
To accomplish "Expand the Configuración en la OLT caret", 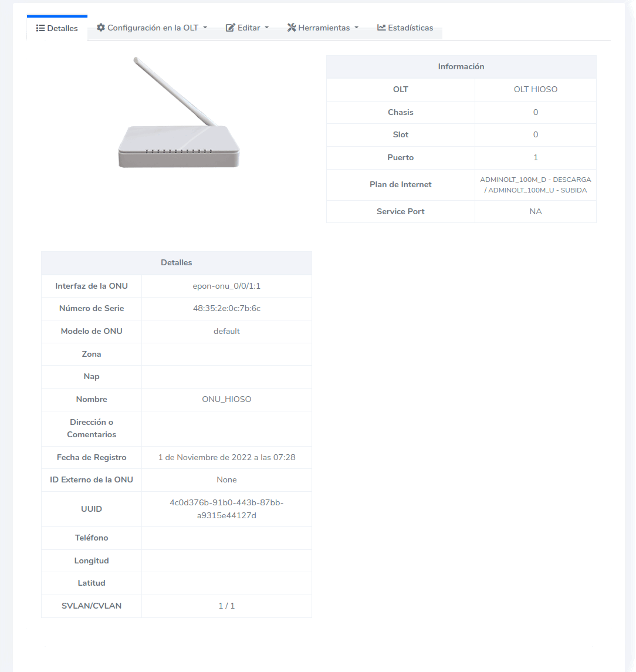I will click(205, 28).
